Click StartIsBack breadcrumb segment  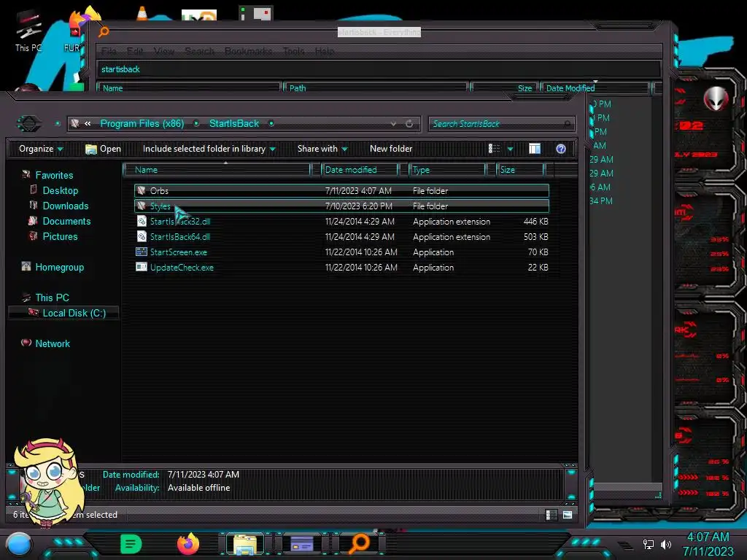click(234, 124)
